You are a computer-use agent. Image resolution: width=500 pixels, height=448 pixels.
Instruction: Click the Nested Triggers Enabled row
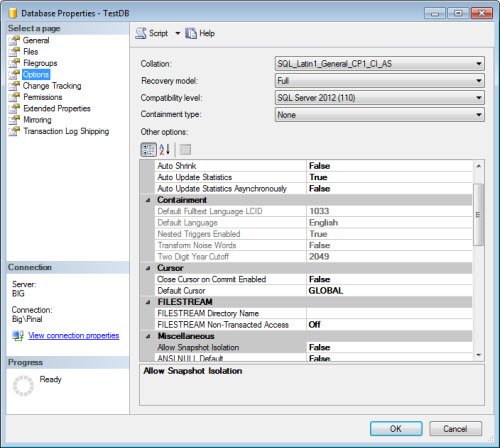(x=313, y=234)
